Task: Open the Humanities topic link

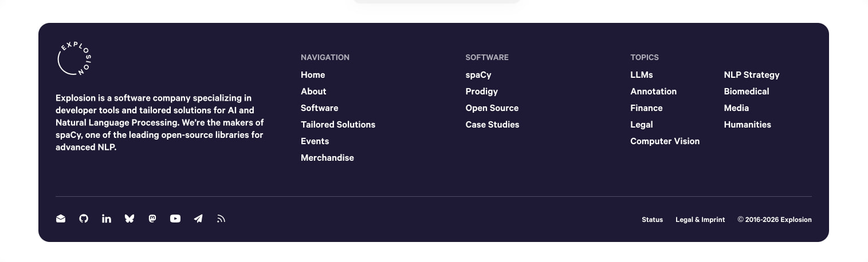Action: click(748, 125)
